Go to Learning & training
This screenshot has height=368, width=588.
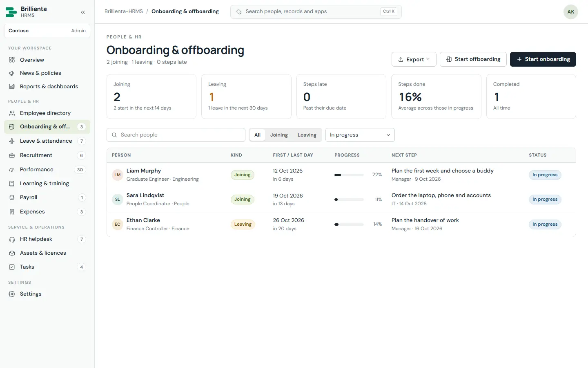coord(47,183)
